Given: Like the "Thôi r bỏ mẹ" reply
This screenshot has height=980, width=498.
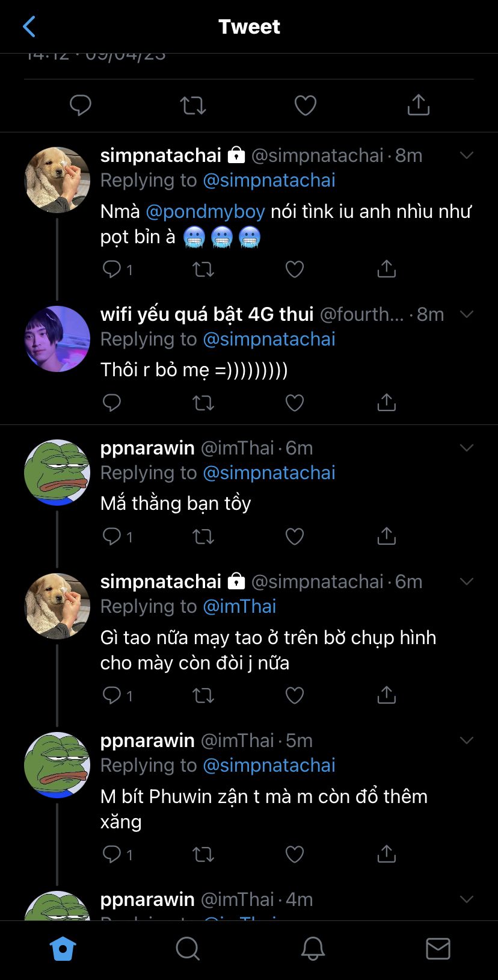Looking at the screenshot, I should pyautogui.click(x=295, y=403).
